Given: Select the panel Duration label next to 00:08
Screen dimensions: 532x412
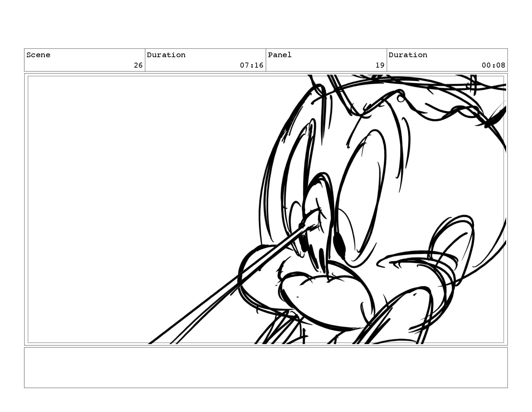Looking at the screenshot, I should (408, 55).
